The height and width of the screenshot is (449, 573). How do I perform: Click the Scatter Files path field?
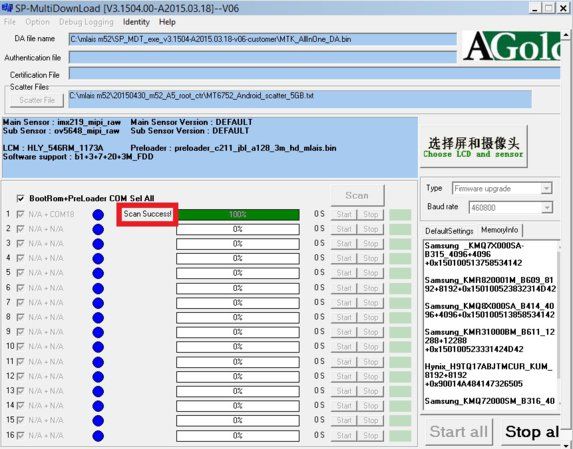click(300, 99)
